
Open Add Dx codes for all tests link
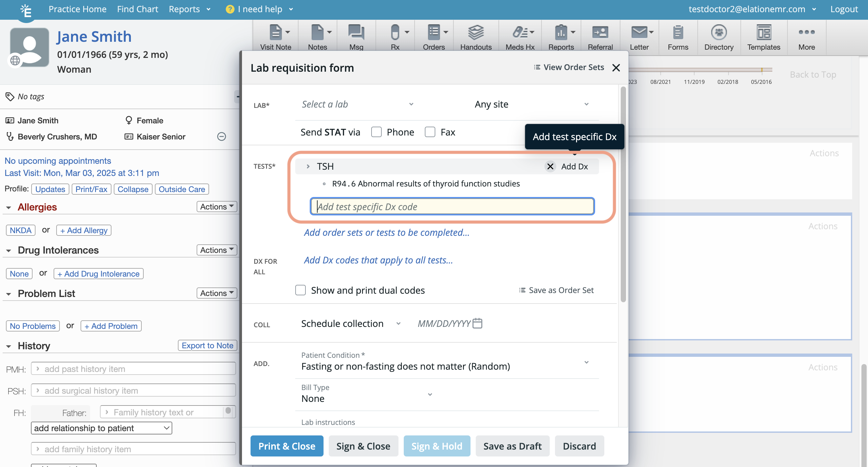(x=378, y=260)
